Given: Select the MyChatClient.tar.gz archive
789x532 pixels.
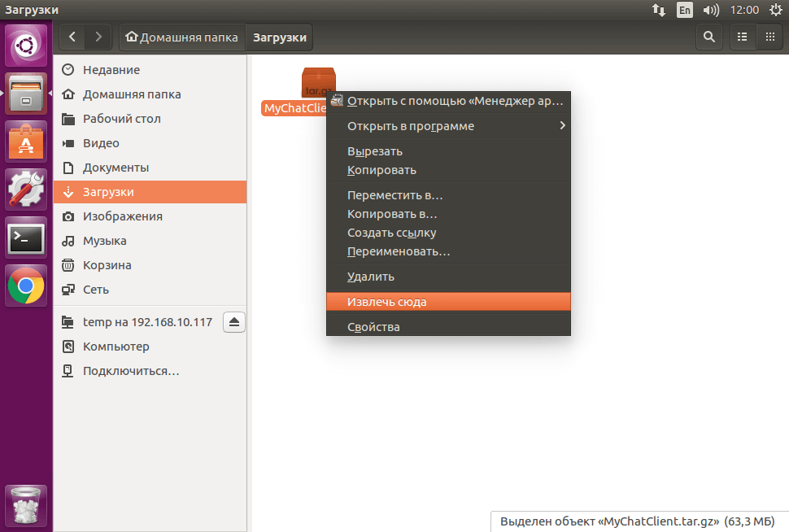Looking at the screenshot, I should [317, 81].
